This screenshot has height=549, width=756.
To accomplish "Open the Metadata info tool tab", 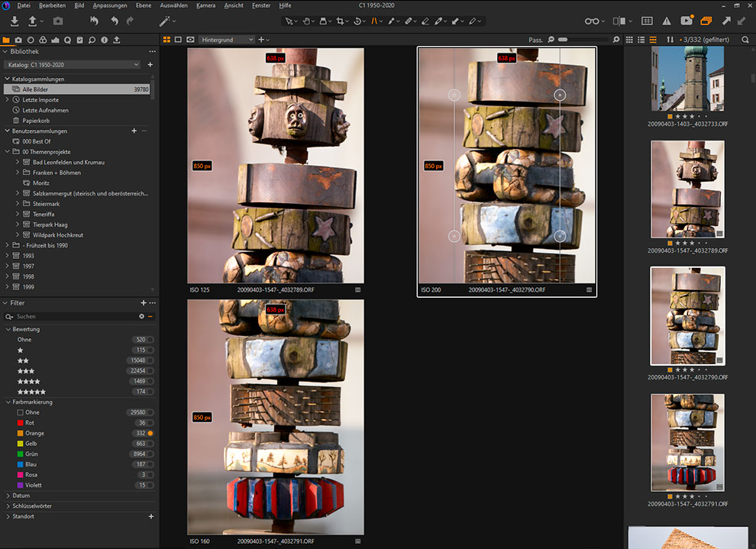I will pyautogui.click(x=104, y=40).
